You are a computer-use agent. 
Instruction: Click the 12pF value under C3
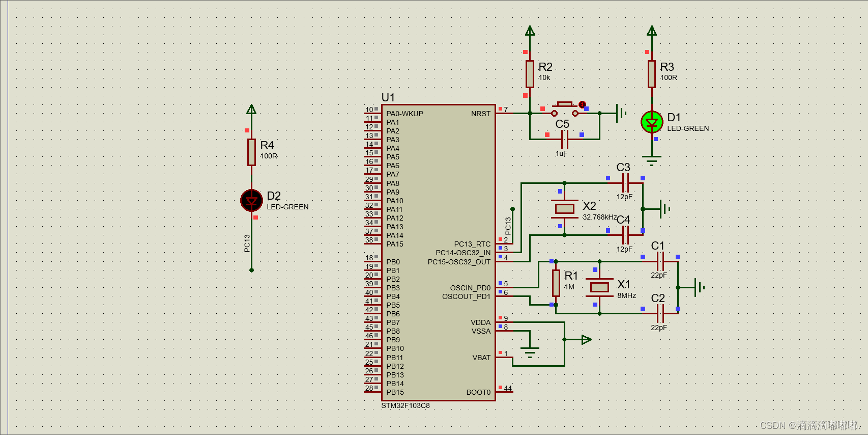pos(624,197)
